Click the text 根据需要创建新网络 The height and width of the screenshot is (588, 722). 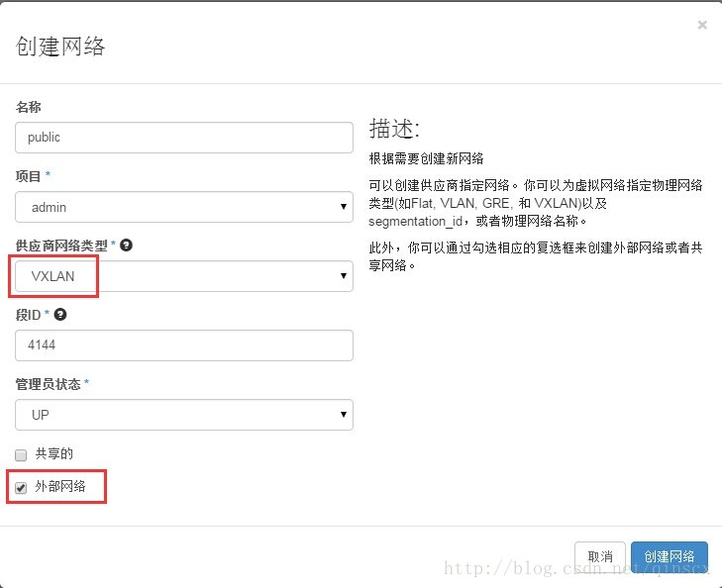click(427, 158)
